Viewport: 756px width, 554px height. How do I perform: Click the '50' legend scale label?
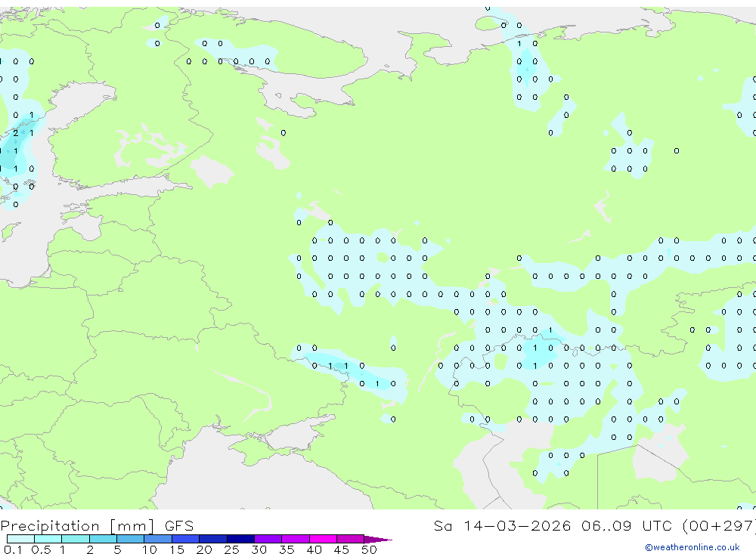pyautogui.click(x=369, y=549)
